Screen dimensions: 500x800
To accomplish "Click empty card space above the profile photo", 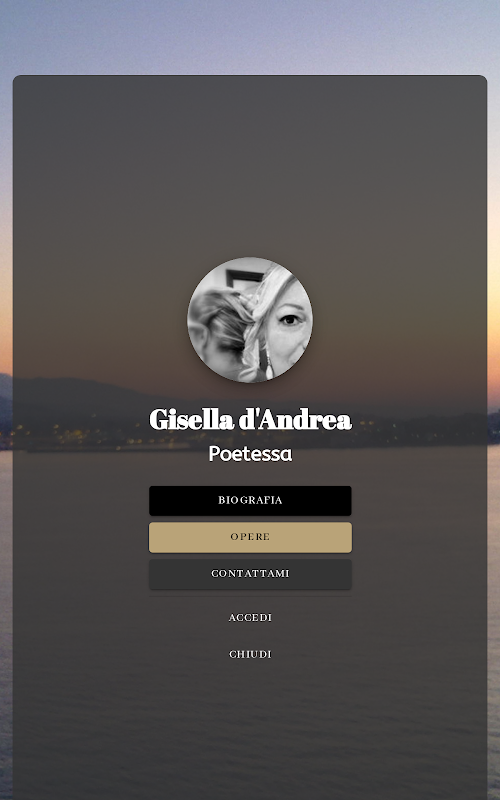I will (250, 163).
